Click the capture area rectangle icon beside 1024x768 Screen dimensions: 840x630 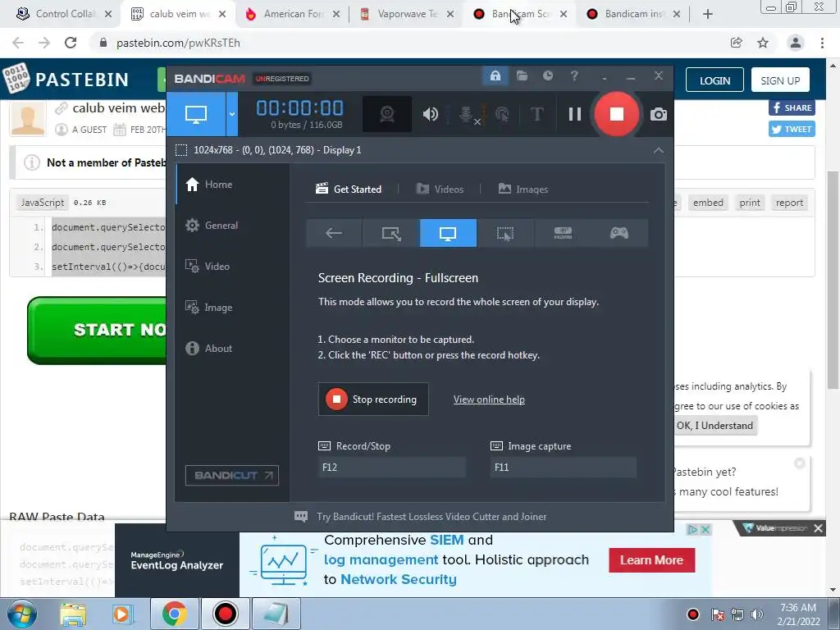tap(181, 150)
